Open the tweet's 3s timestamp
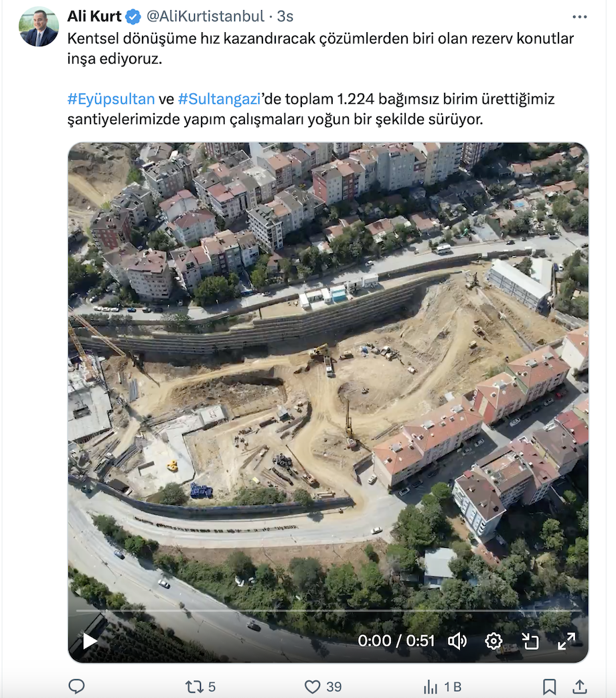616x698 pixels. tap(285, 17)
